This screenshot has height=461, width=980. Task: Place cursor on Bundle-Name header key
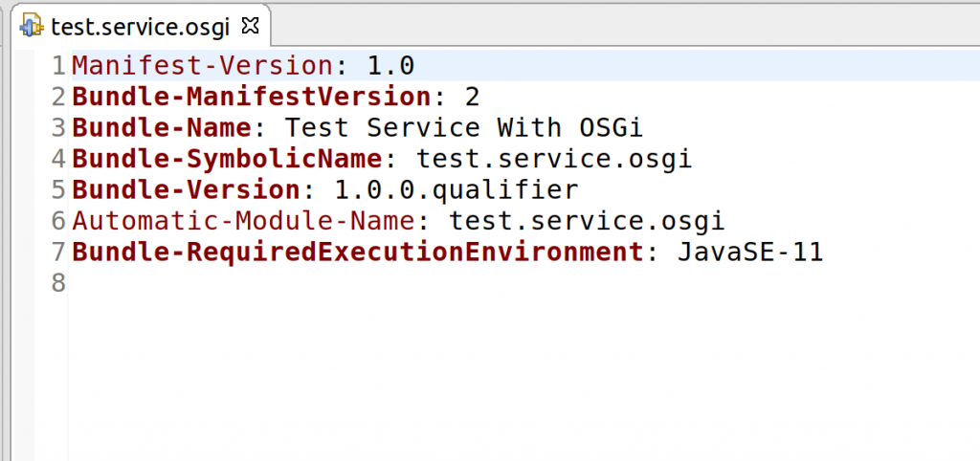point(162,128)
